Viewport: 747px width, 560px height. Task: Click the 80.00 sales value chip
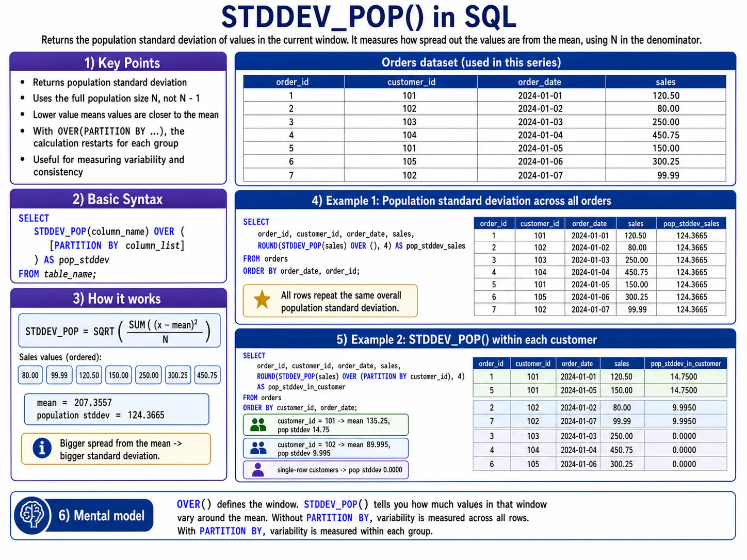[30, 375]
